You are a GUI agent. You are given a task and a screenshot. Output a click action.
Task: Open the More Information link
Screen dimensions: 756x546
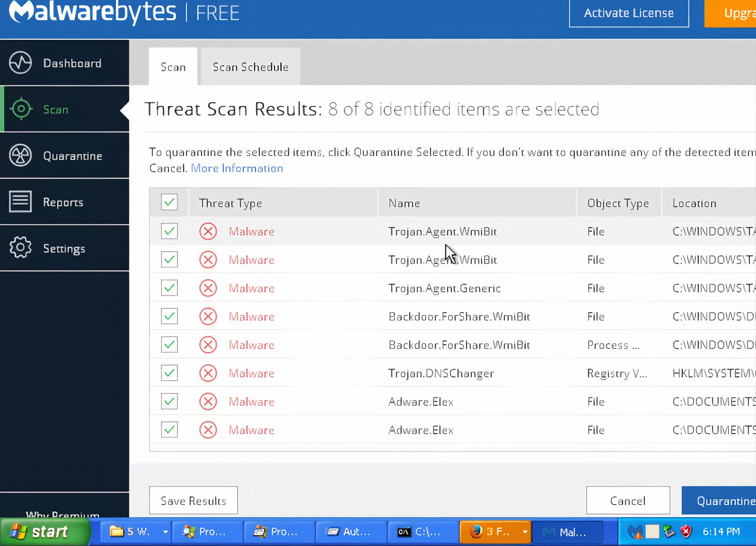(x=237, y=168)
